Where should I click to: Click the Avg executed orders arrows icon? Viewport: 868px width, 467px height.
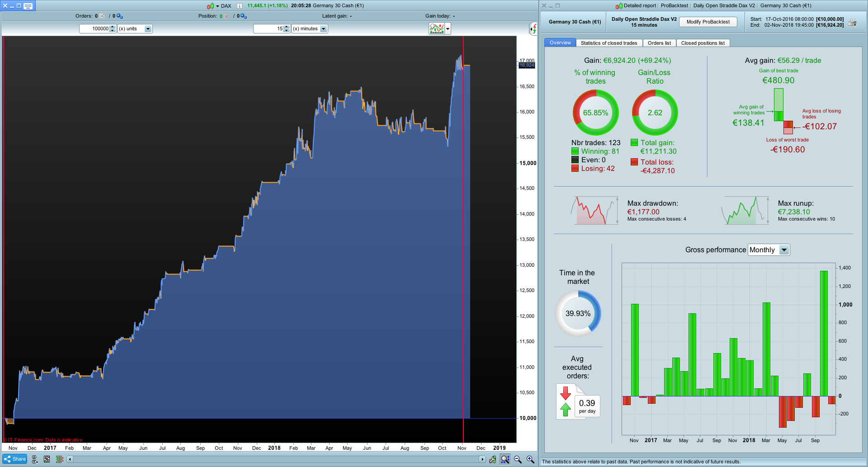point(566,401)
